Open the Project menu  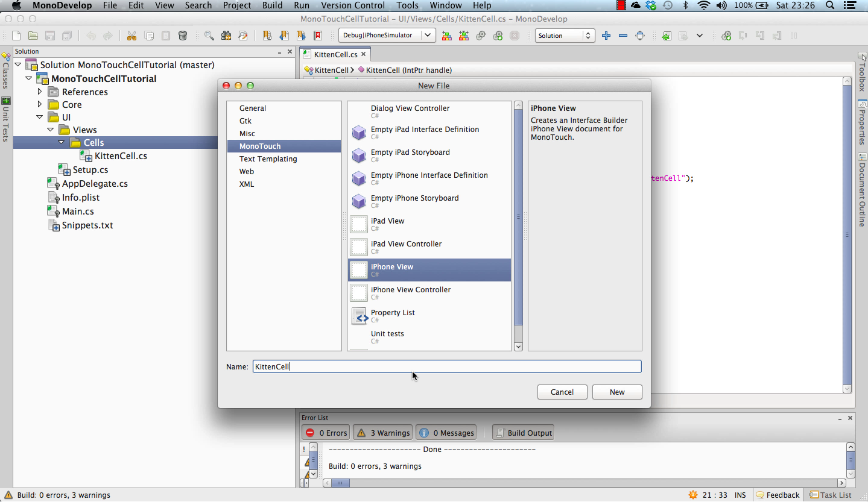tap(237, 5)
